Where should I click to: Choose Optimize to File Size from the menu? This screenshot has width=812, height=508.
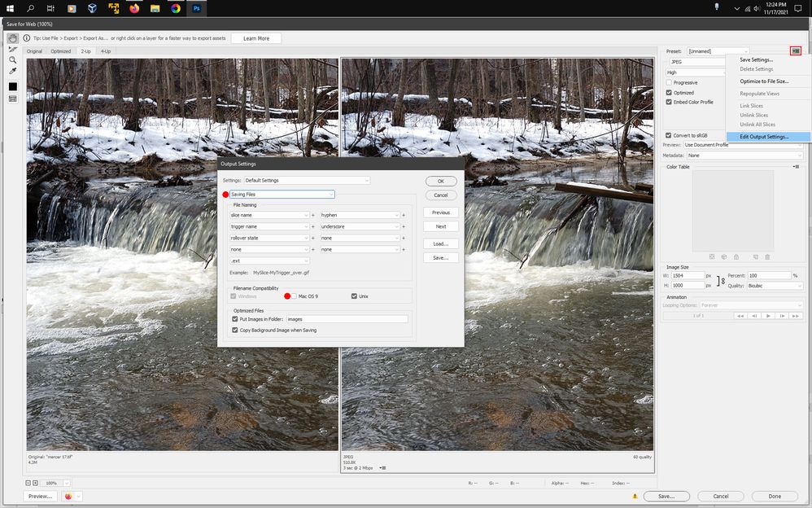click(x=765, y=81)
